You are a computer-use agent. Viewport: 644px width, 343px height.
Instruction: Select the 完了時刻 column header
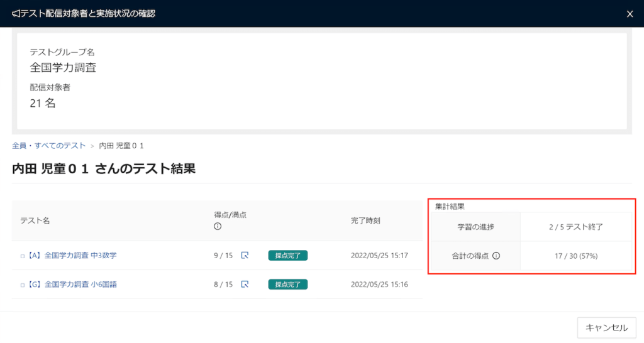365,220
